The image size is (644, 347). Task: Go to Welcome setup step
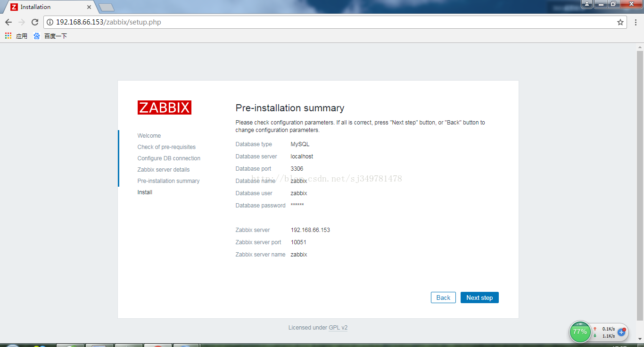(x=149, y=136)
